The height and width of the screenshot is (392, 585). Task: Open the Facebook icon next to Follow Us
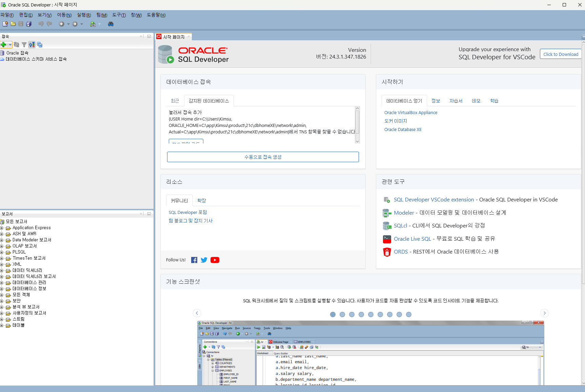click(x=194, y=260)
